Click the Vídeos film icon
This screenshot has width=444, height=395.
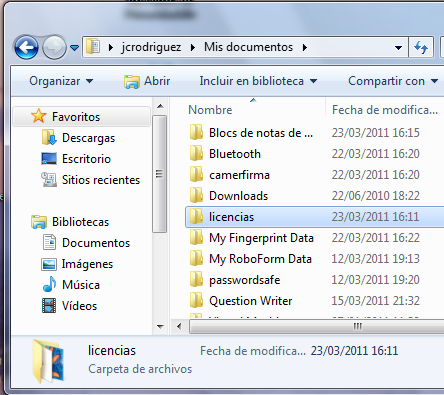click(x=49, y=306)
